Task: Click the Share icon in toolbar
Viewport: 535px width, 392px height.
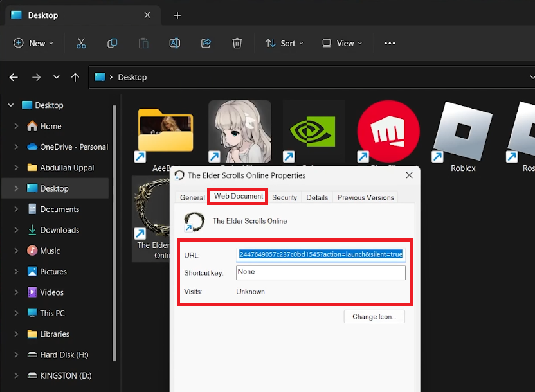Action: tap(206, 43)
